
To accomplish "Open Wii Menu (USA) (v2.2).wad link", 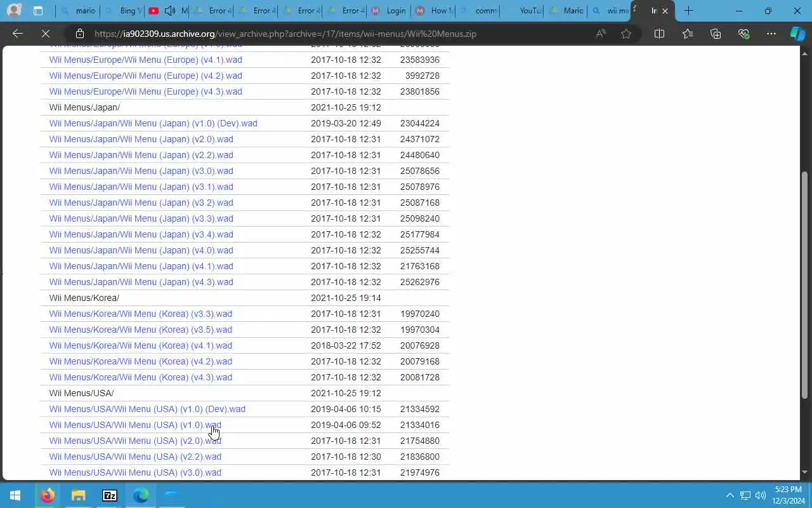I will (135, 457).
